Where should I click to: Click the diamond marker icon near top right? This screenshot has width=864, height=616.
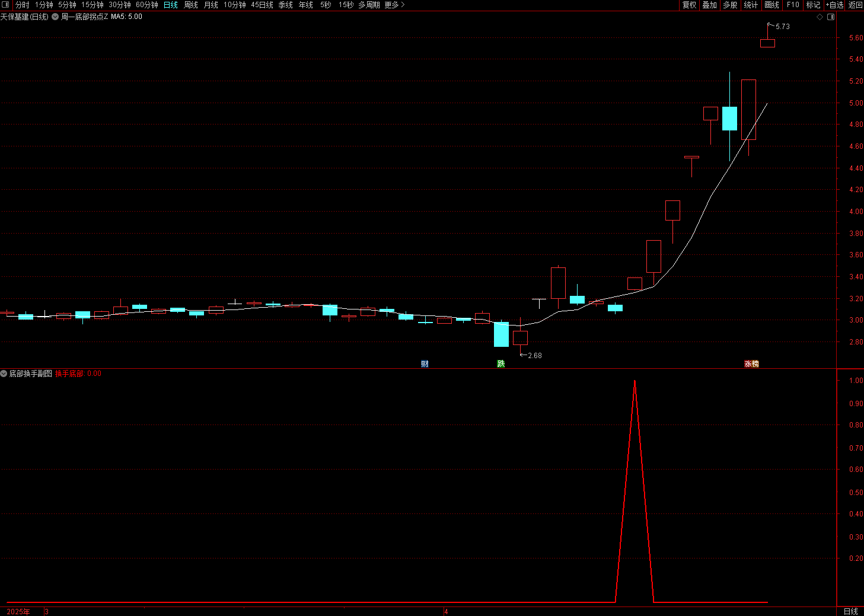tap(820, 17)
